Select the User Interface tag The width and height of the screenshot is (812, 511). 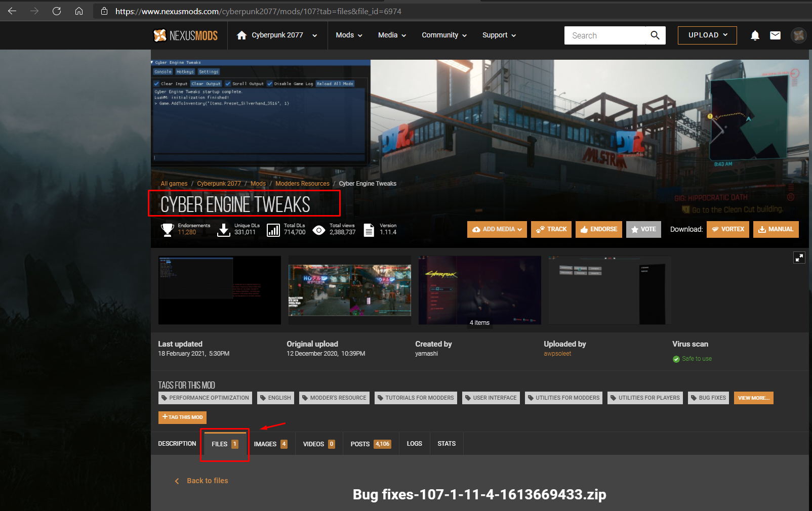point(491,398)
